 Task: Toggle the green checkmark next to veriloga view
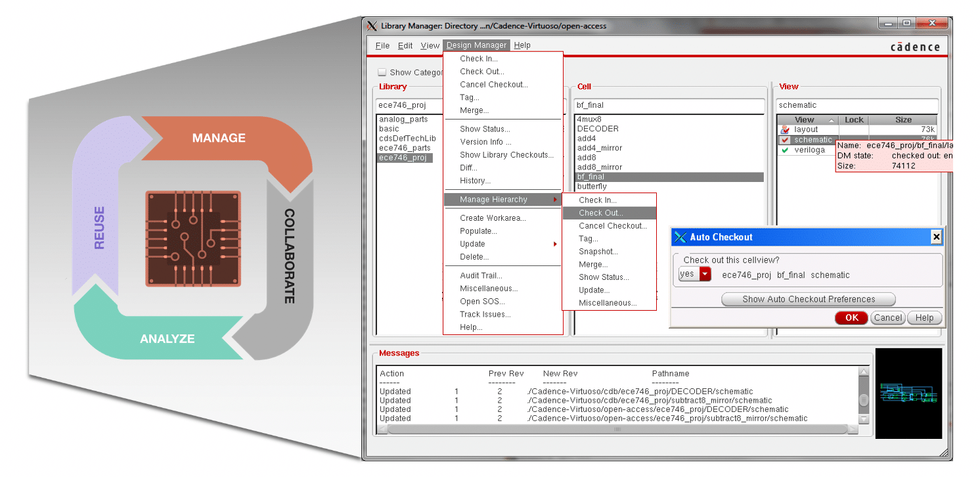point(784,150)
